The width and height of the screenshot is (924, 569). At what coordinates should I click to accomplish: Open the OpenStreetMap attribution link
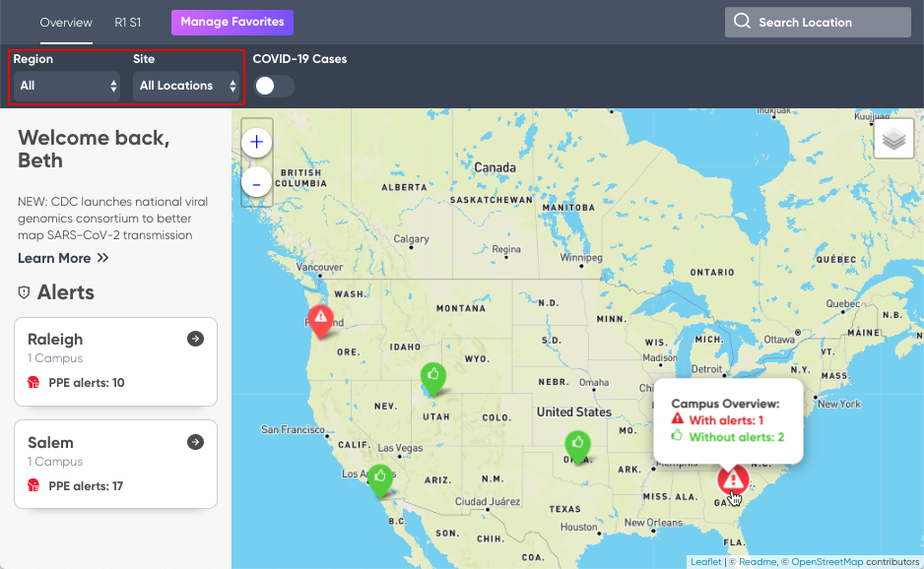tap(826, 562)
